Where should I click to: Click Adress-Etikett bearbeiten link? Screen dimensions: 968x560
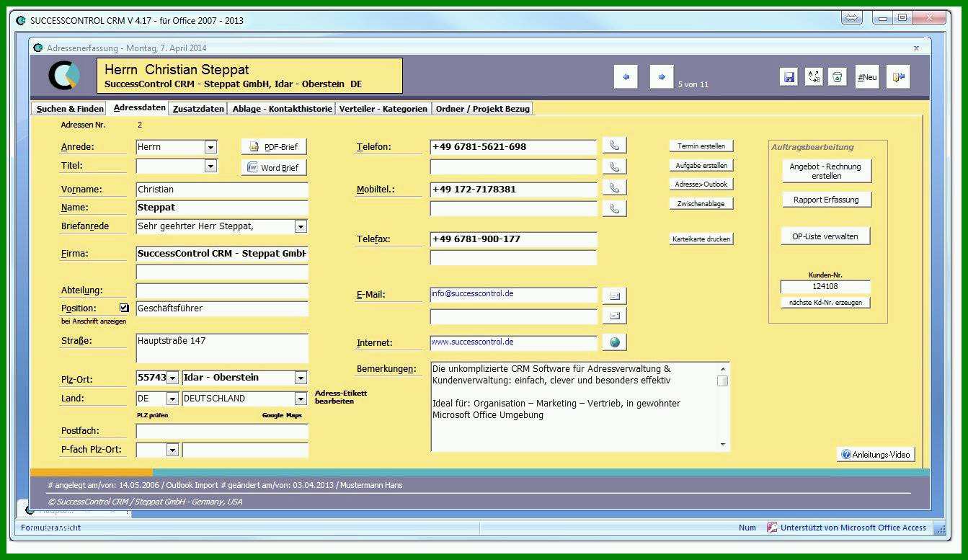tap(341, 397)
